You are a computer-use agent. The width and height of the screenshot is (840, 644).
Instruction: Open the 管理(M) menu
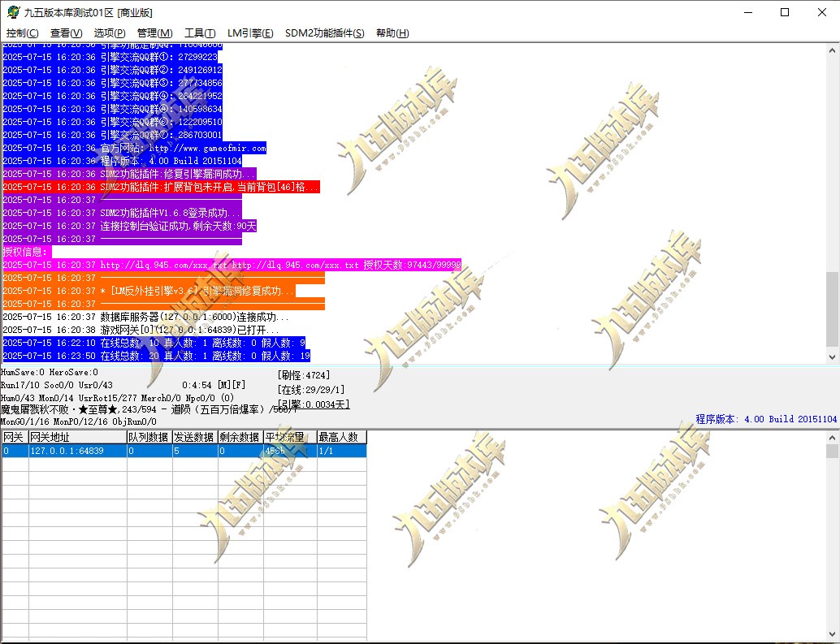pyautogui.click(x=155, y=33)
